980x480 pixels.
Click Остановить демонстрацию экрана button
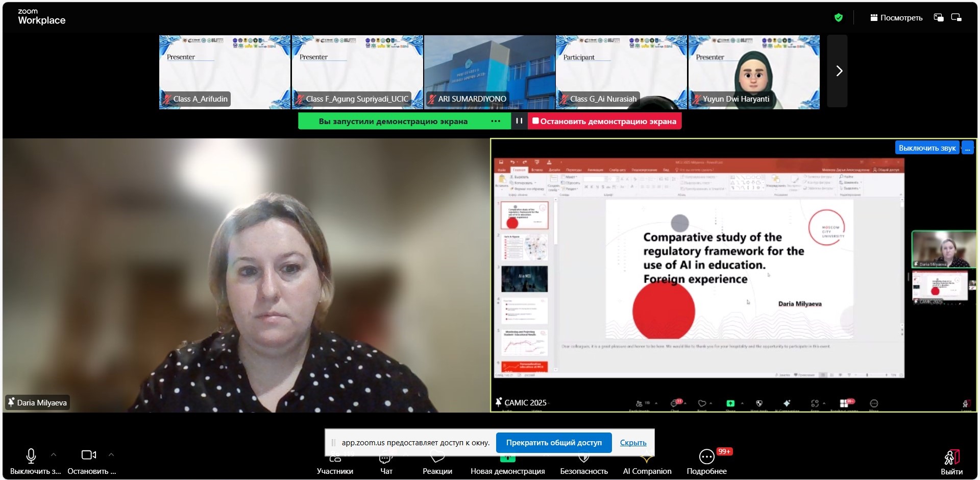pos(604,121)
